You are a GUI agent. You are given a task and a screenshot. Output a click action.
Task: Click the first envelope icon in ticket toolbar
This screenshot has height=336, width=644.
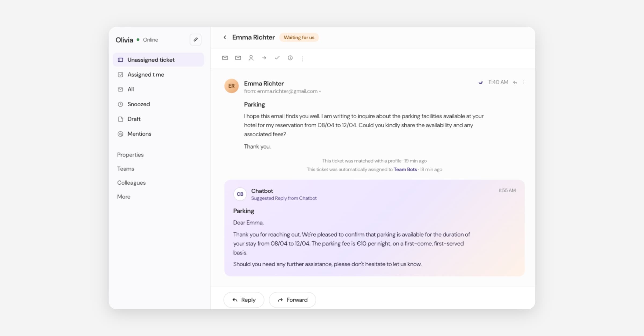click(225, 58)
